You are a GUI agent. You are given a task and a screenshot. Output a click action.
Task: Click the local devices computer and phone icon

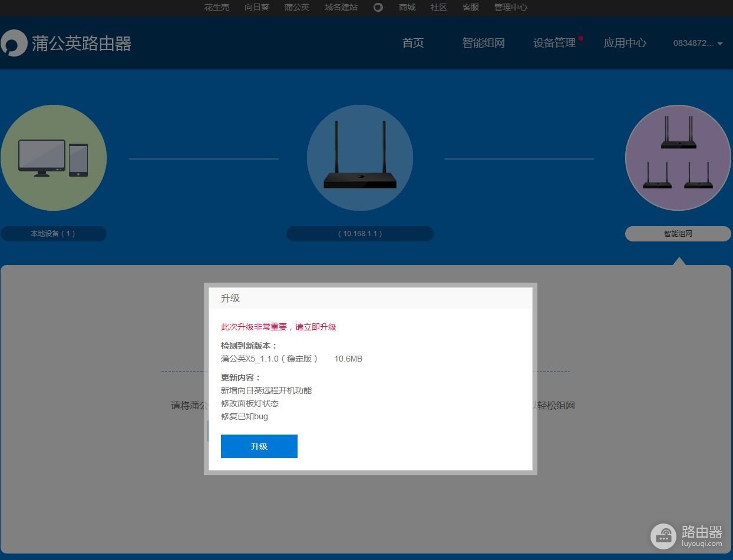click(53, 158)
